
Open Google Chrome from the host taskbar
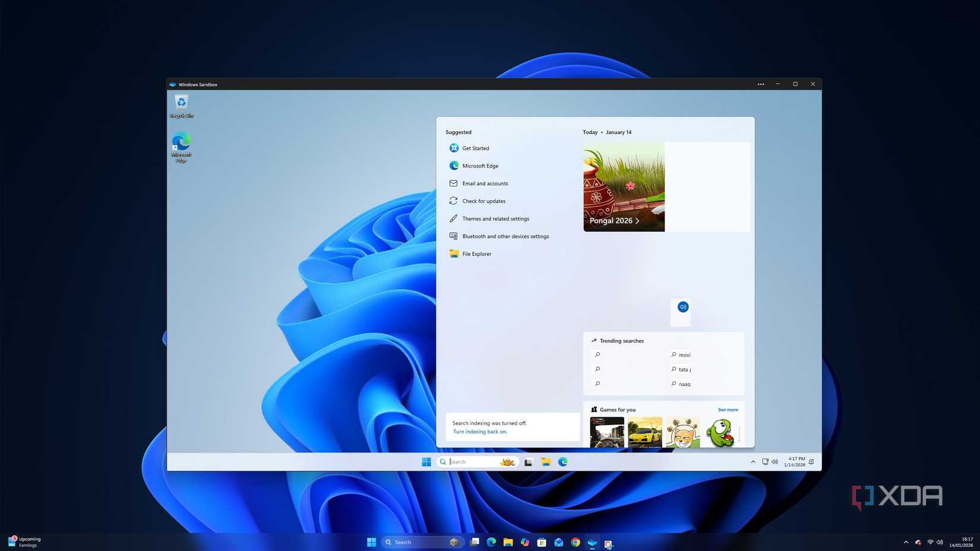point(574,542)
